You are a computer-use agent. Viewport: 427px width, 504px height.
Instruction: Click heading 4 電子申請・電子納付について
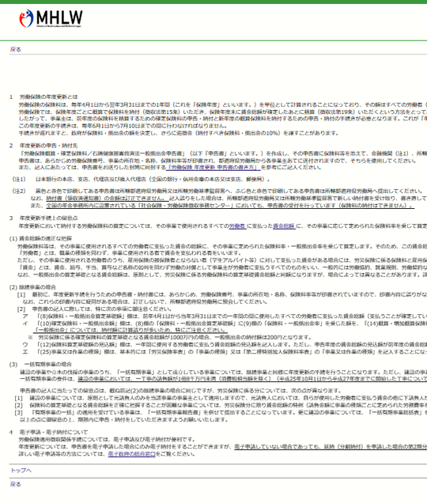tap(48, 432)
